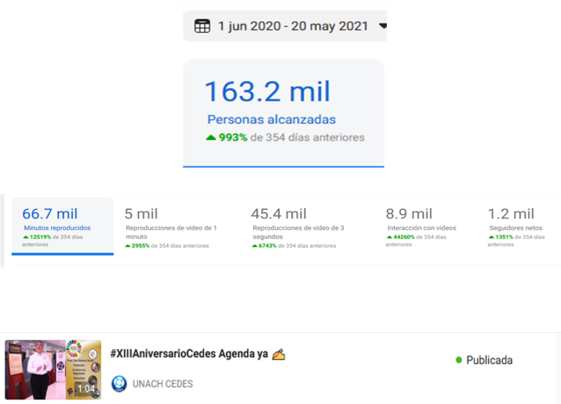Open #XIIIAniversarioCedes Agenda ya video title
This screenshot has width=561, height=404.
click(198, 354)
